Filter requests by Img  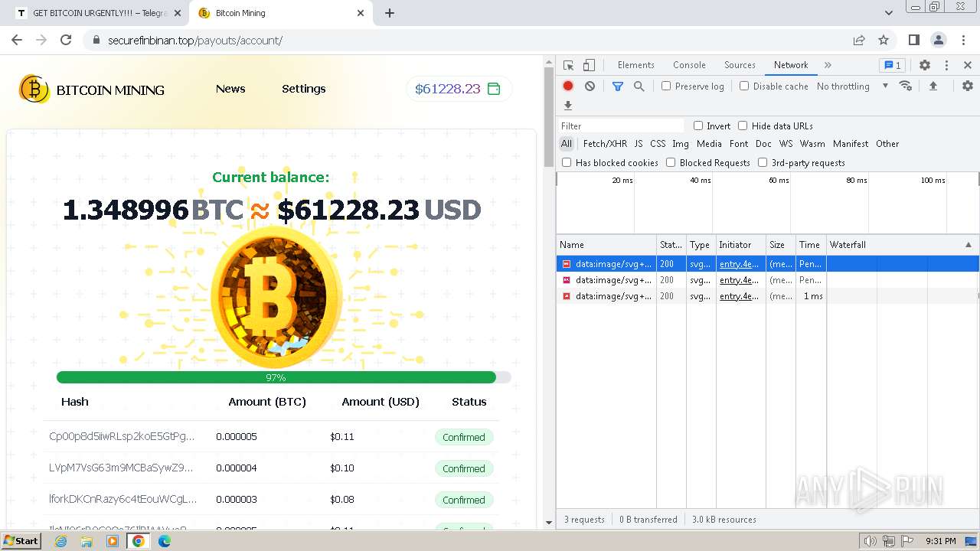pyautogui.click(x=681, y=144)
